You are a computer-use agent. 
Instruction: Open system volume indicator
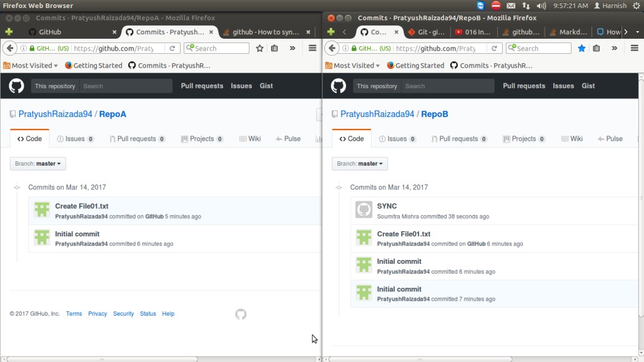tap(542, 6)
